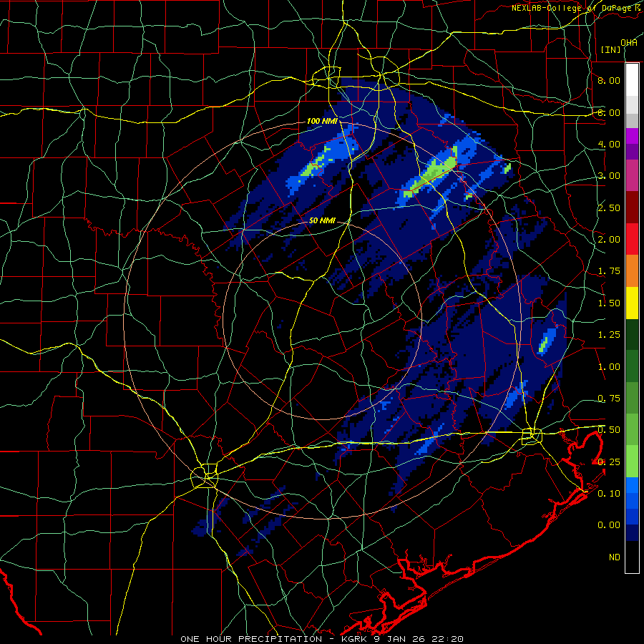Viewport: 644px width, 644px height.
Task: Click the 0.50 legend value
Action: (x=609, y=430)
